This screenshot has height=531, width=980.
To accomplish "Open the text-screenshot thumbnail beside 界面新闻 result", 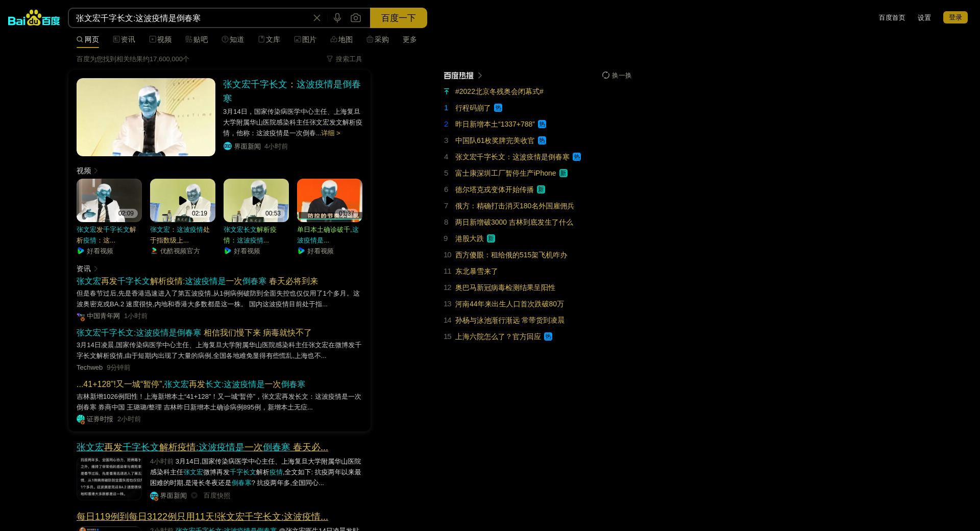I will [109, 478].
